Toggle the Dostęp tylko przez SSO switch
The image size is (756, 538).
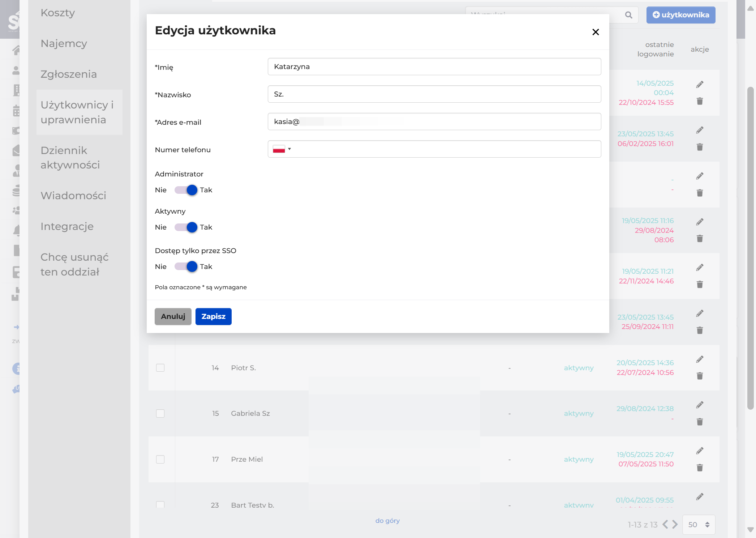click(x=186, y=266)
